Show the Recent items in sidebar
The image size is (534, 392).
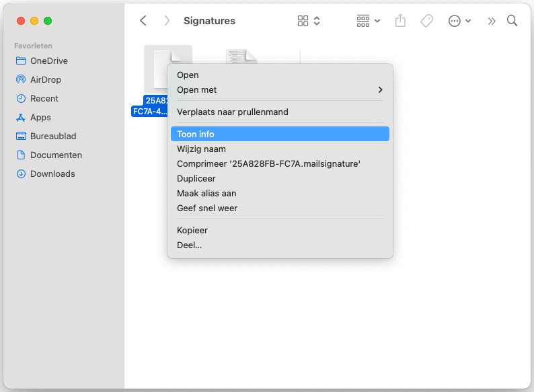pos(44,98)
